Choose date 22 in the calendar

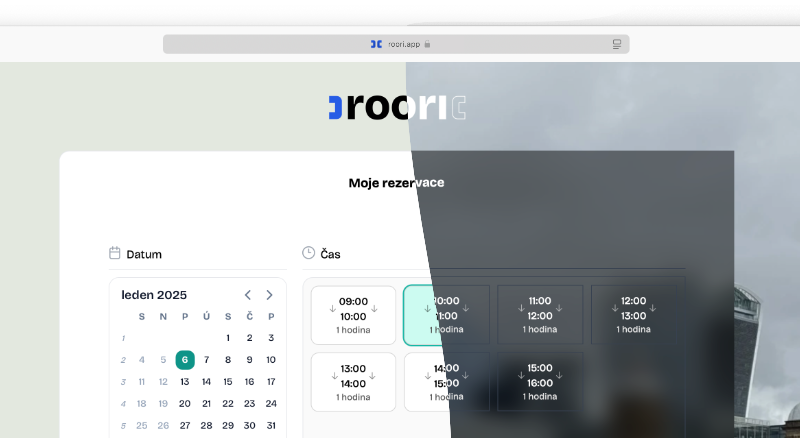pyautogui.click(x=228, y=404)
